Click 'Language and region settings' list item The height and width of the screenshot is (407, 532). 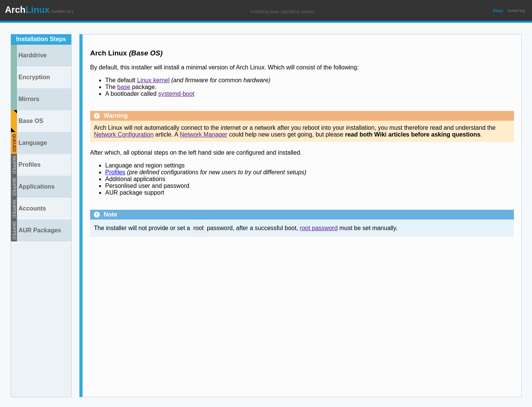click(145, 166)
